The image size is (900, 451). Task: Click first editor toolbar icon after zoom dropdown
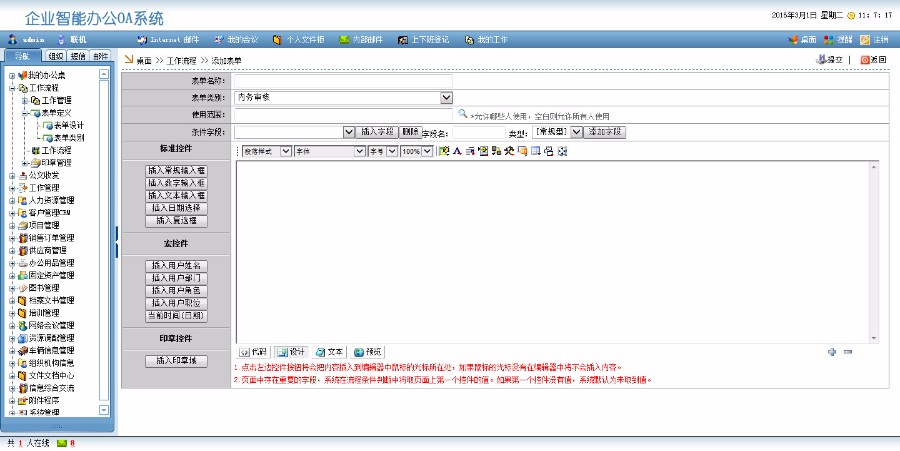tap(443, 151)
